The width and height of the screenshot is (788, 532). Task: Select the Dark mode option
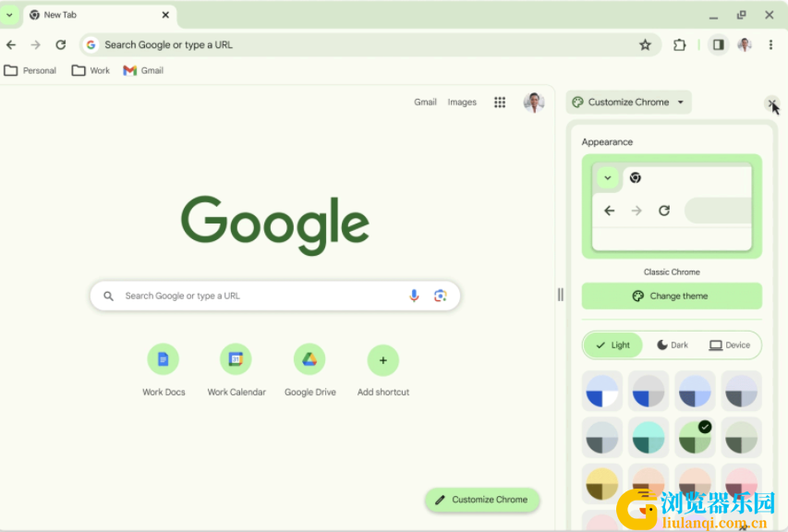(673, 345)
